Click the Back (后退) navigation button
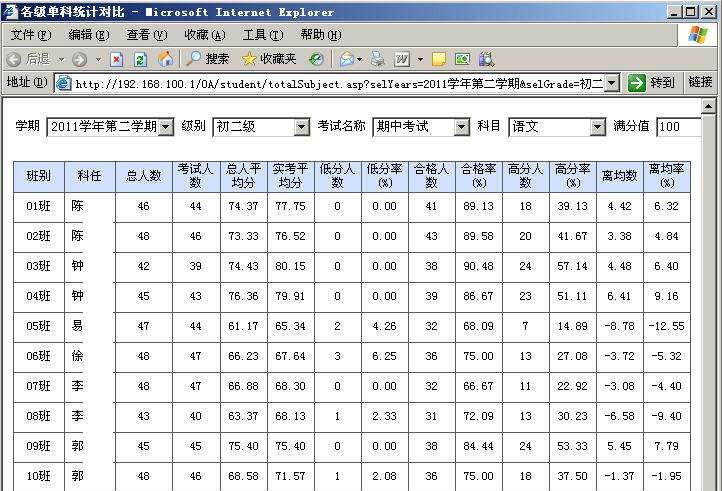 28,59
